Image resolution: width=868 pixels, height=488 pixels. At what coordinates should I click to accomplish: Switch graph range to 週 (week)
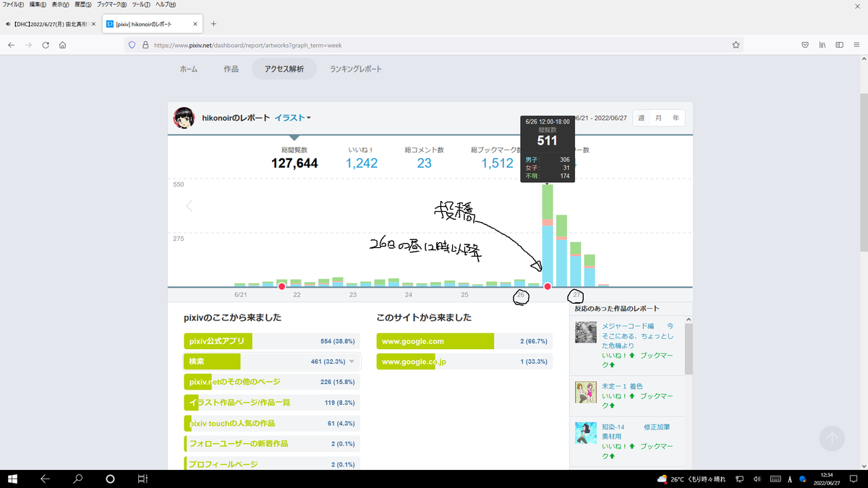641,118
